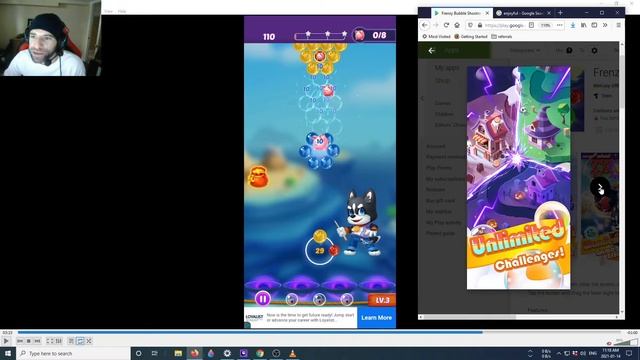Open Reader View in the address bar
The height and width of the screenshot is (360, 640).
[531, 25]
